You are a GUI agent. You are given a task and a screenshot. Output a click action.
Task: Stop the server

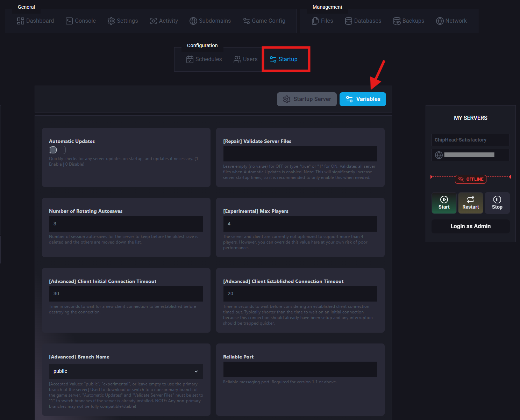click(x=497, y=203)
